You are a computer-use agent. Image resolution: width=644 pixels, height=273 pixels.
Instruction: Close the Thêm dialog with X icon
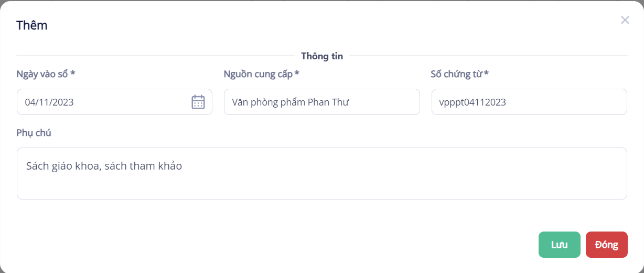click(625, 20)
